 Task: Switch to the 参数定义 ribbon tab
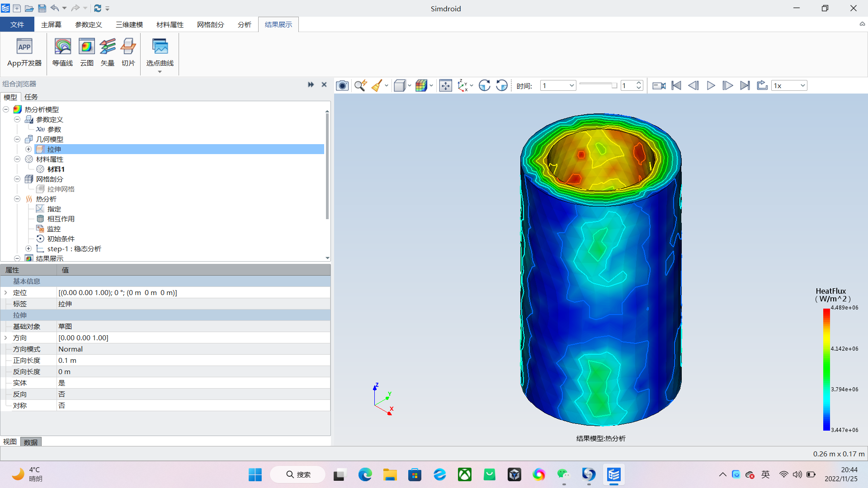(89, 24)
